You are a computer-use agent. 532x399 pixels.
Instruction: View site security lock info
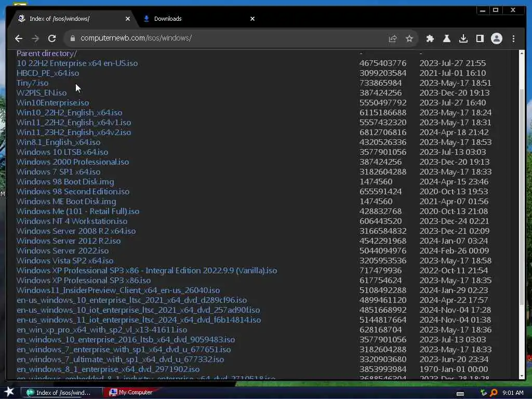click(x=72, y=38)
